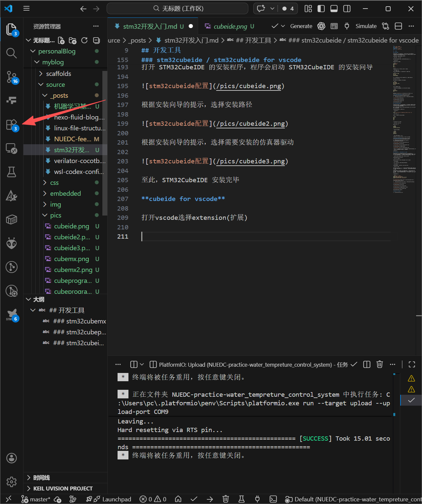Click _posts in the breadcrumb path
This screenshot has height=504, width=422.
click(137, 40)
